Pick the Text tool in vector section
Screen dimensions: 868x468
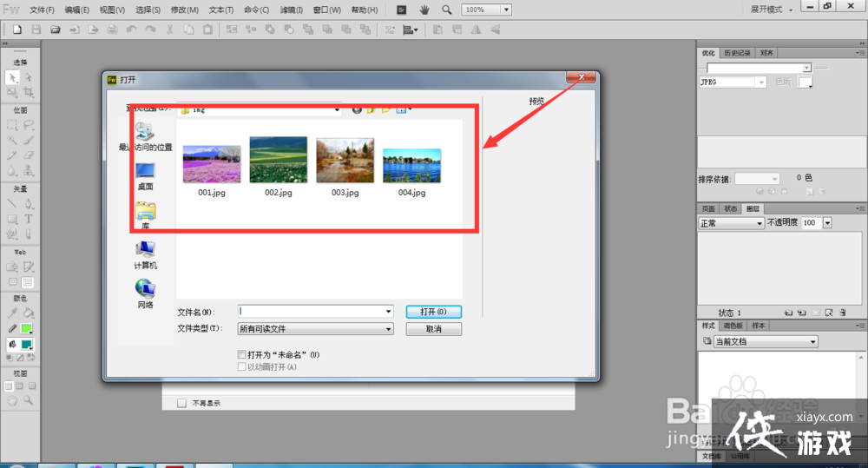[28, 219]
